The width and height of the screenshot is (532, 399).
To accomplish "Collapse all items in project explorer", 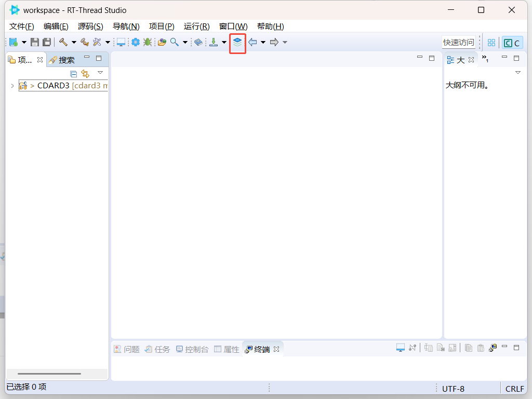I will (x=74, y=74).
